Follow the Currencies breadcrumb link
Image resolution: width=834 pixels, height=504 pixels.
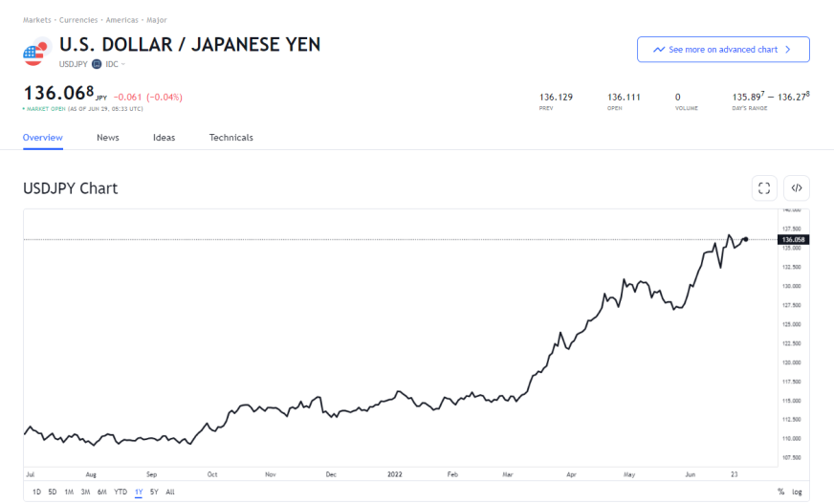tap(78, 19)
